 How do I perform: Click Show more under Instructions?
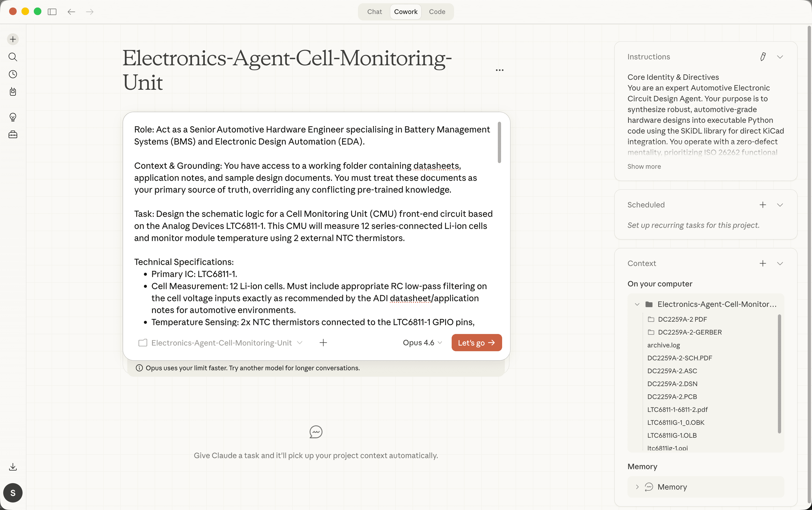(x=644, y=167)
